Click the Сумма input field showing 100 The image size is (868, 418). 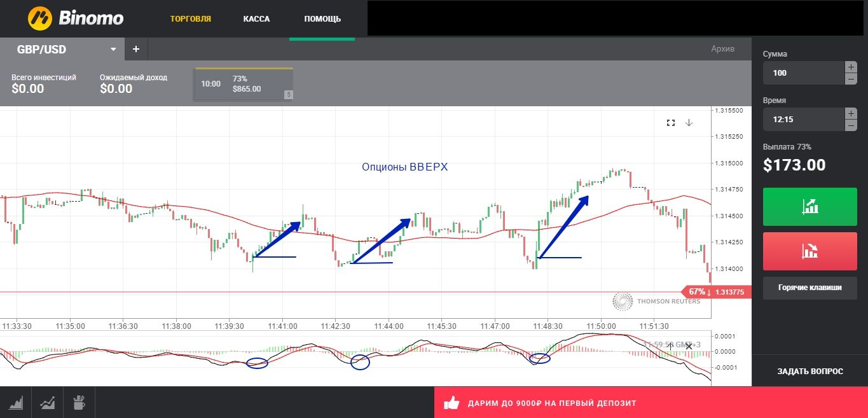click(x=803, y=73)
